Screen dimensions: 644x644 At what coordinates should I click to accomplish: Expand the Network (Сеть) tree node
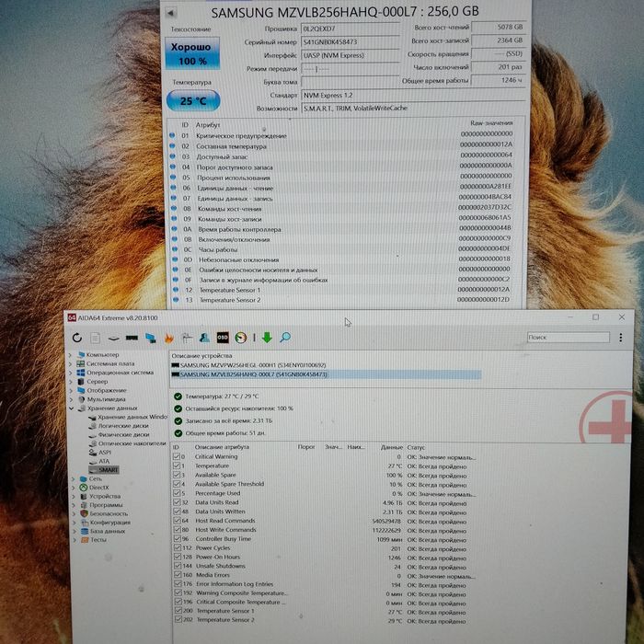coord(73,479)
